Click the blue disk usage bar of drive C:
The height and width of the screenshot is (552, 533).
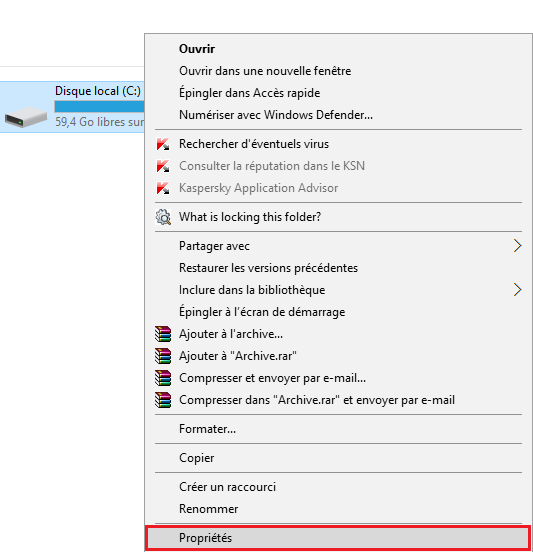(x=99, y=107)
